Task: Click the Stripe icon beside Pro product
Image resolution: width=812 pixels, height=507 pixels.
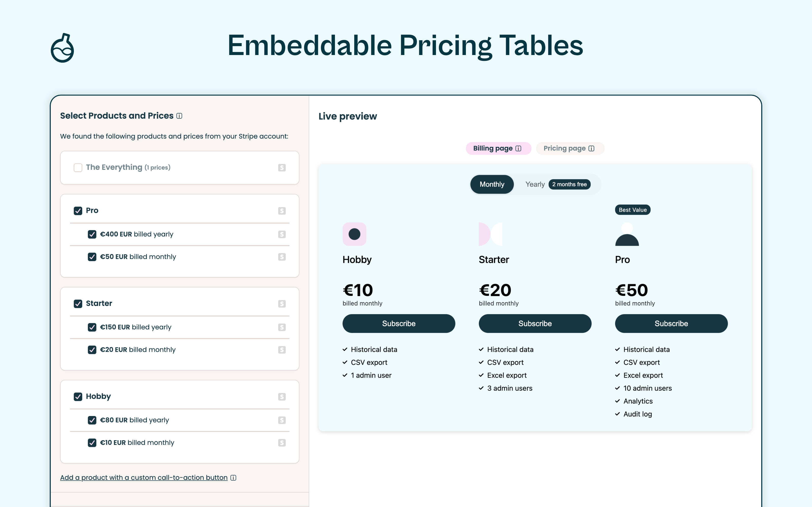Action: [x=282, y=211]
